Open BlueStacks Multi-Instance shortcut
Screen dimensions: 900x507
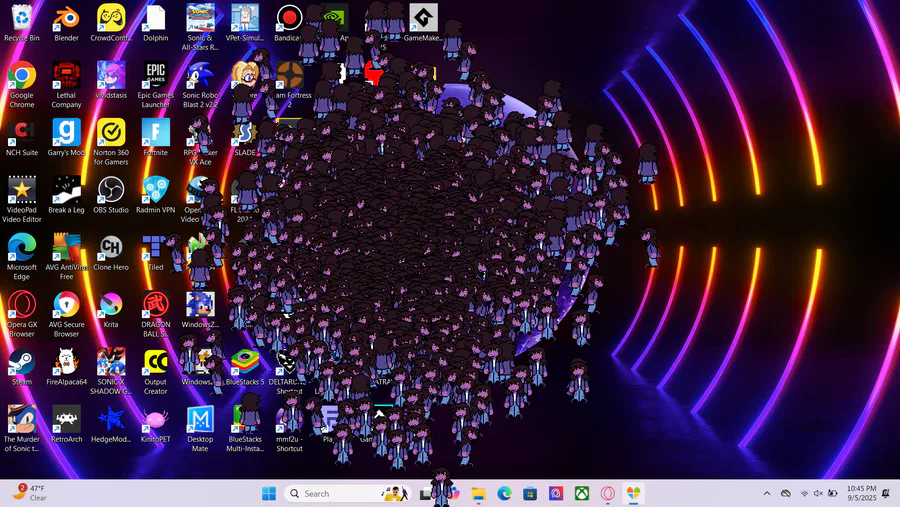coord(245,429)
